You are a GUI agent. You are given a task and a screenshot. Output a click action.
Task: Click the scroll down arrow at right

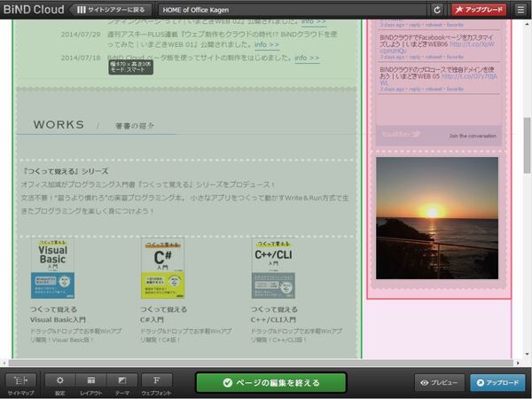tap(528, 354)
